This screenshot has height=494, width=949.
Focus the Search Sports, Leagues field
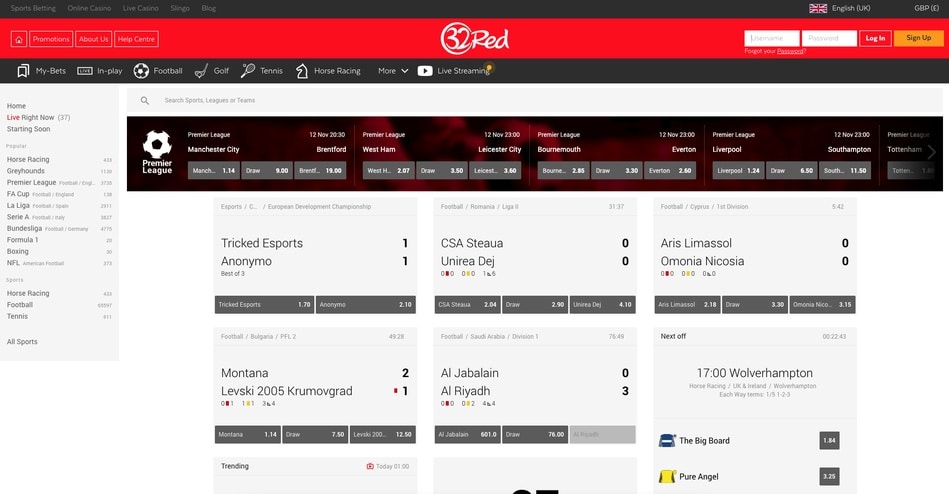click(534, 100)
